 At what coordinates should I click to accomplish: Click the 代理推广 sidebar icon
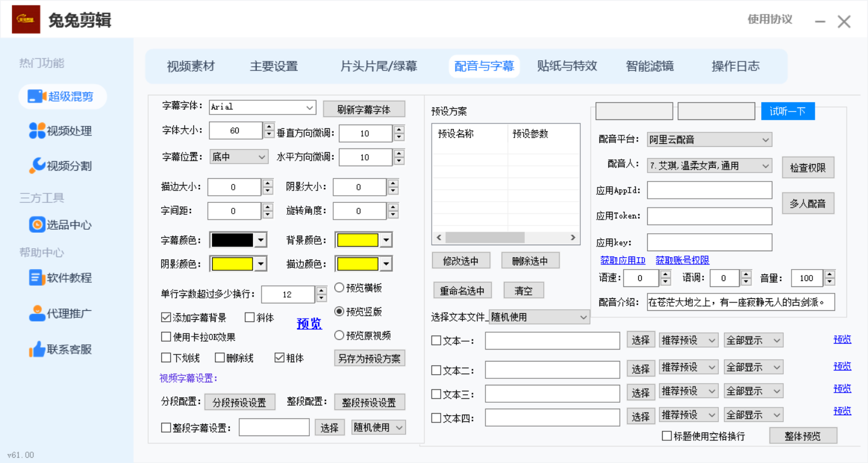(x=37, y=313)
